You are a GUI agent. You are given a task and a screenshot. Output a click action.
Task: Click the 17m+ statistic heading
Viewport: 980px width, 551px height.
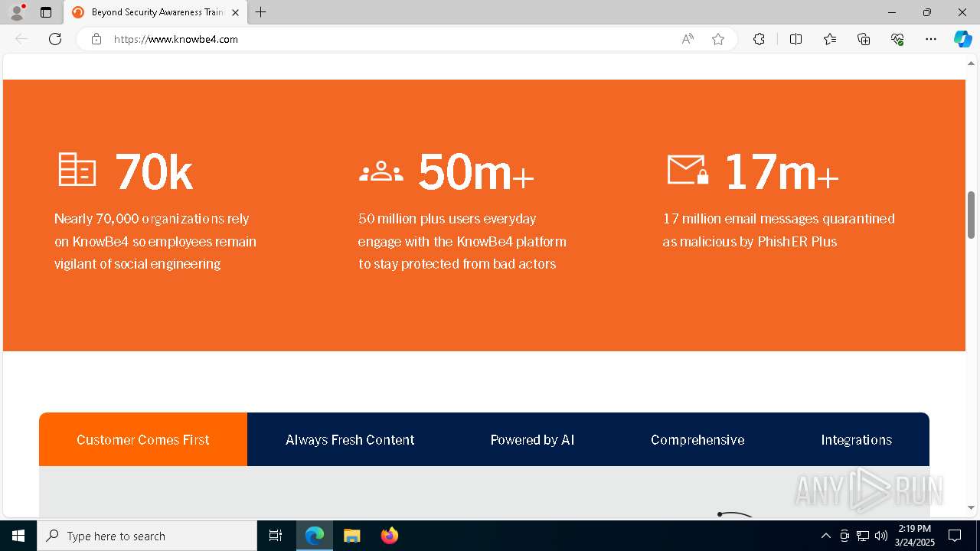[x=781, y=171]
